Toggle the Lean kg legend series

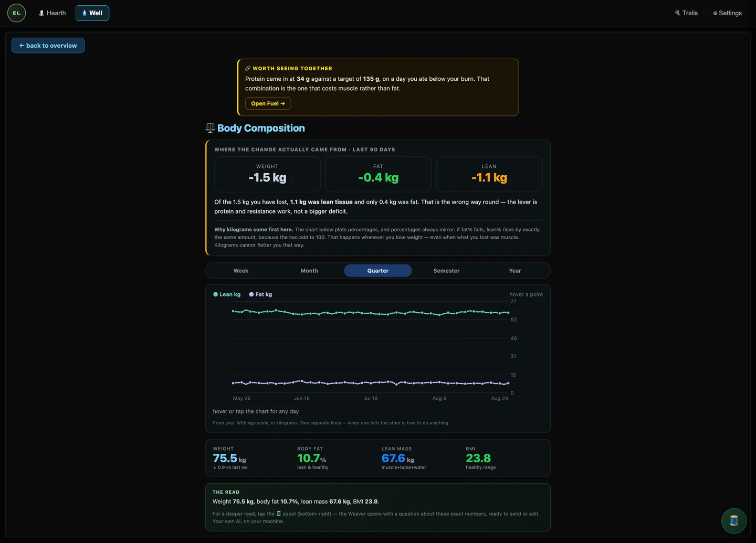click(x=227, y=294)
